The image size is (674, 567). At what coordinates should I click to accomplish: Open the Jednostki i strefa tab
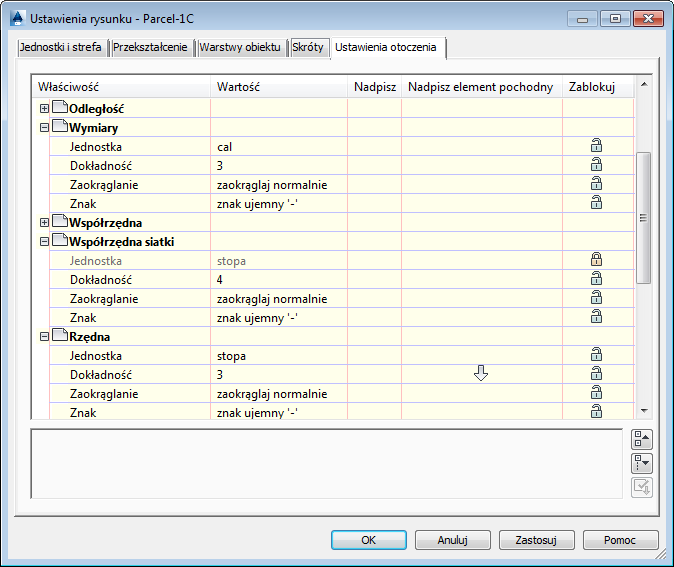[61, 47]
